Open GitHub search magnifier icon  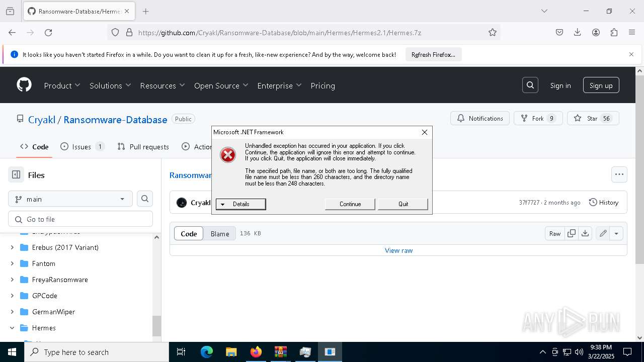pos(530,85)
